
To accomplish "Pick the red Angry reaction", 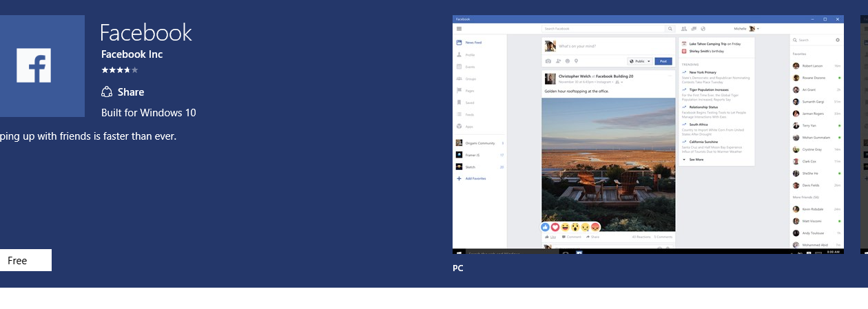I will pyautogui.click(x=595, y=227).
